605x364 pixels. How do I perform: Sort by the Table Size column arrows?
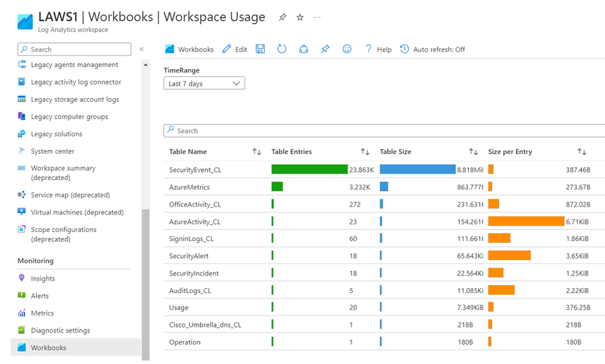click(x=474, y=151)
